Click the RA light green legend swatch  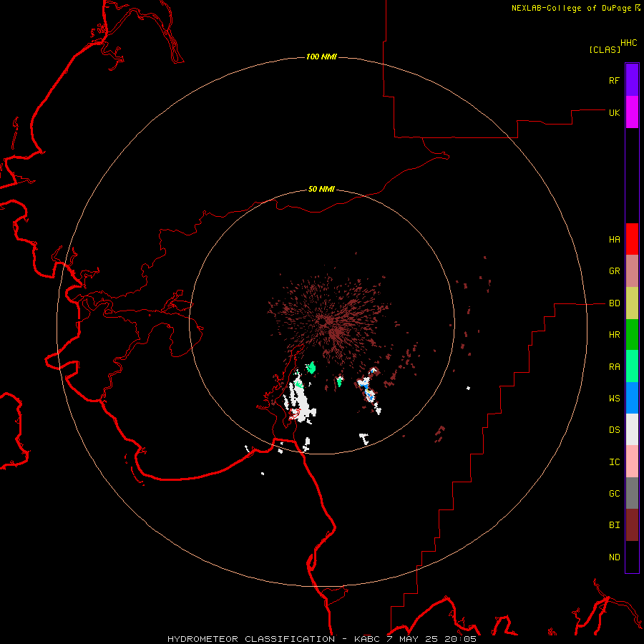pyautogui.click(x=632, y=366)
